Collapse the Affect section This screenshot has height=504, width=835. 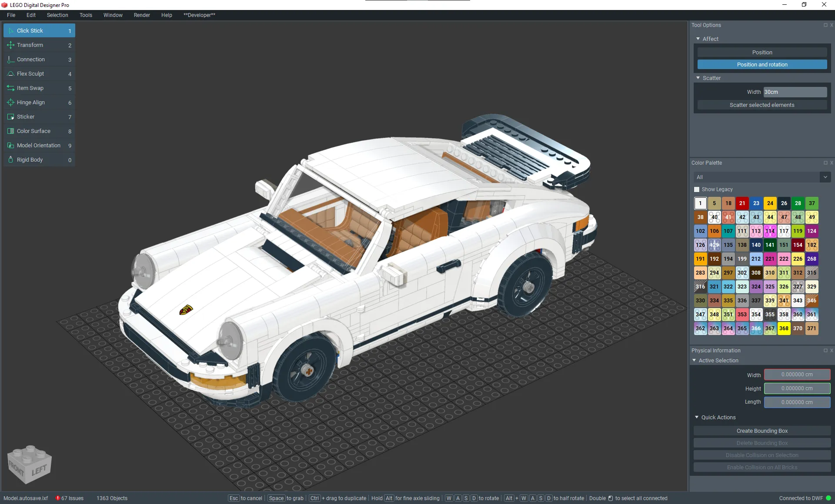[x=698, y=39]
